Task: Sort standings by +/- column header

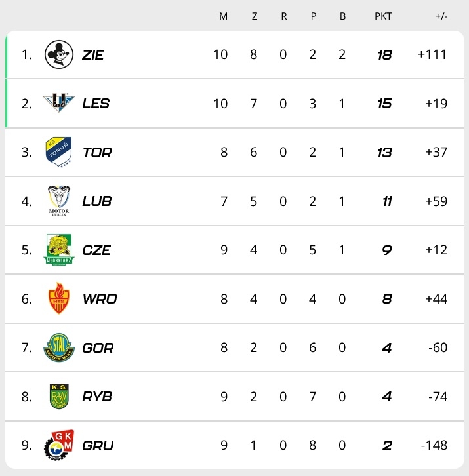Action: tap(441, 16)
